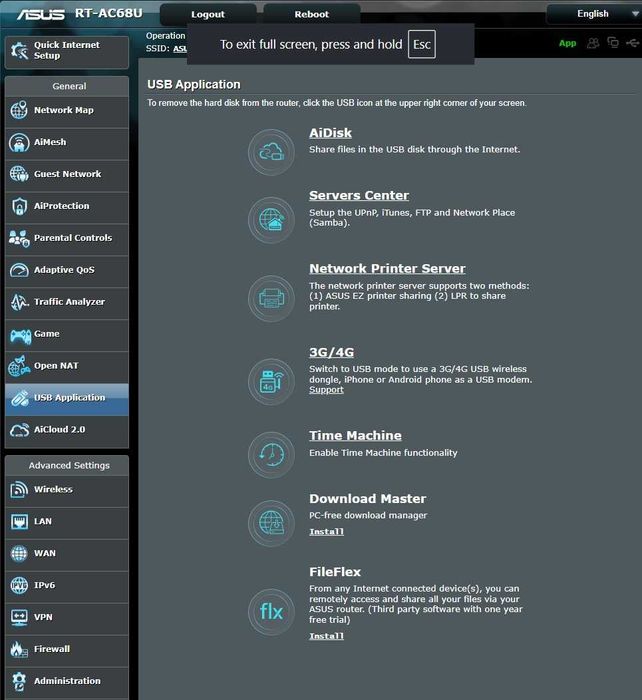
Task: Open the Network Map menu item
Action: 67,110
